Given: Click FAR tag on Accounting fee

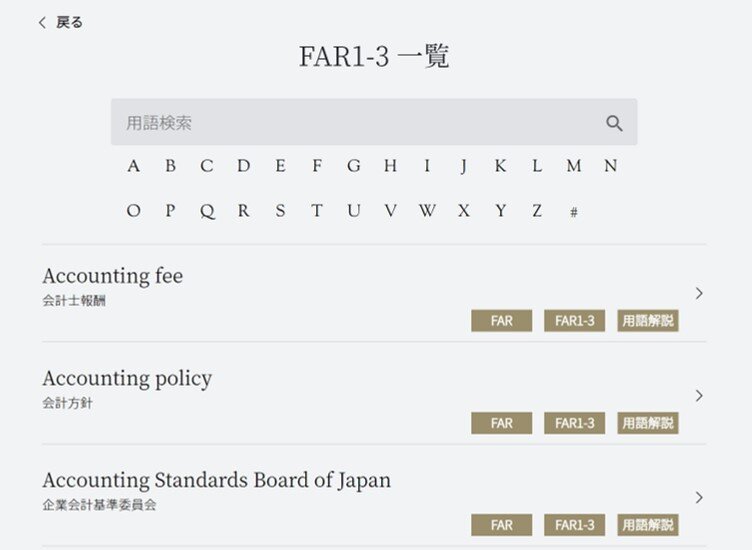Looking at the screenshot, I should tap(502, 321).
